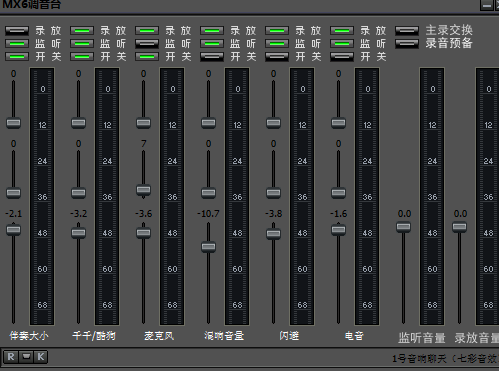Click the R button in the bottom bar
This screenshot has width=499, height=371.
click(x=11, y=357)
